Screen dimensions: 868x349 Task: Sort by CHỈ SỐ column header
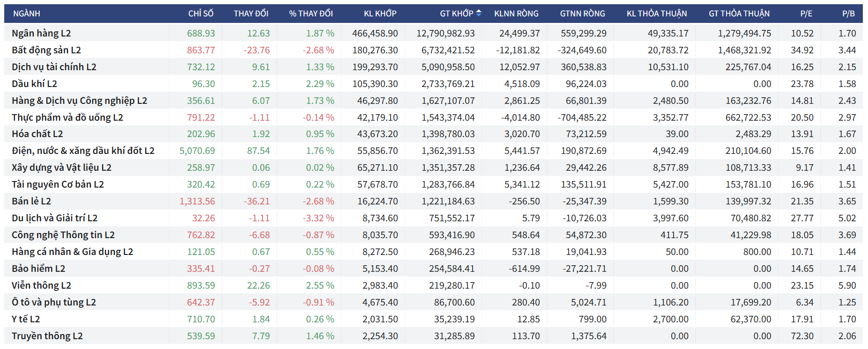(x=200, y=14)
